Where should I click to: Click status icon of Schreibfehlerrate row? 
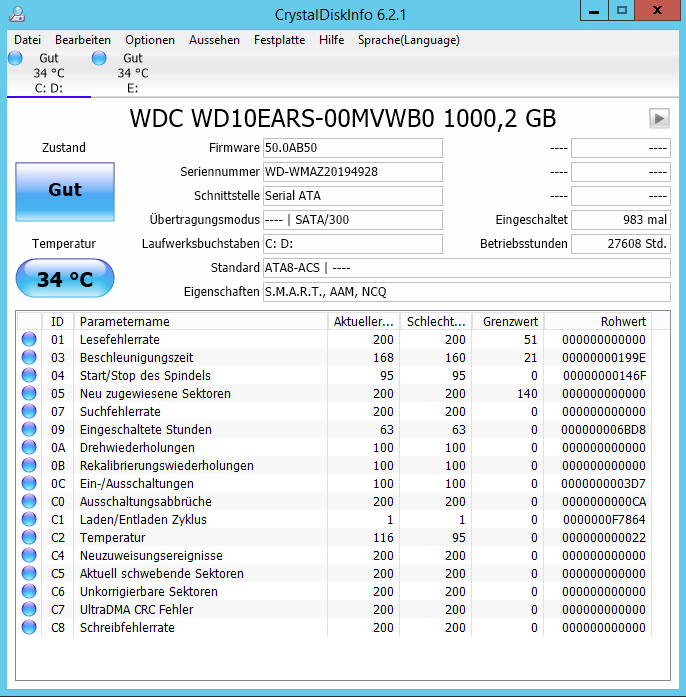click(x=29, y=627)
